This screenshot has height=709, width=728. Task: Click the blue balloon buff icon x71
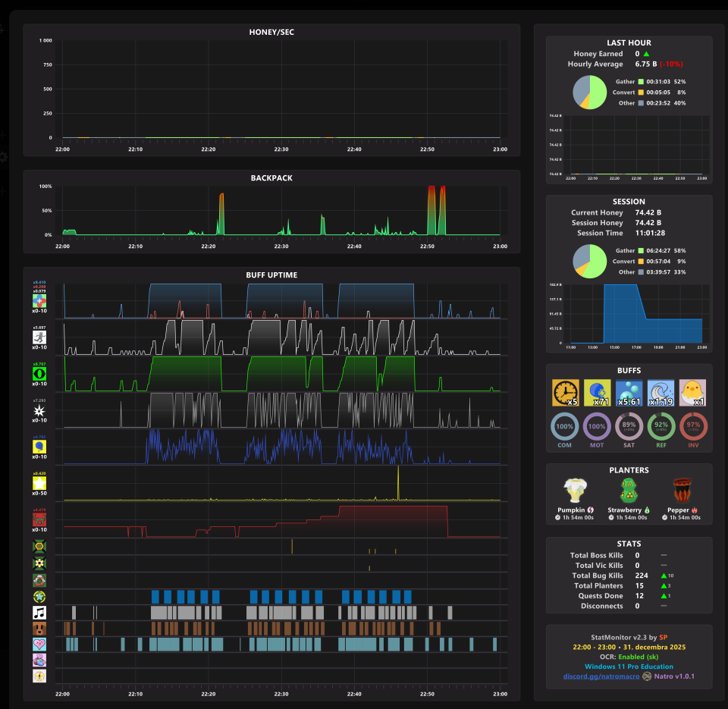[x=597, y=393]
